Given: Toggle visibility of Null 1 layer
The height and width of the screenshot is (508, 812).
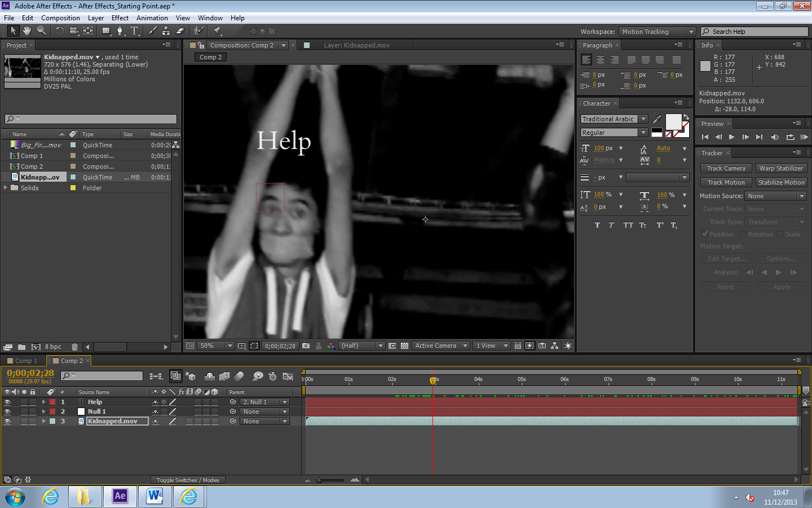Looking at the screenshot, I should click(x=7, y=411).
